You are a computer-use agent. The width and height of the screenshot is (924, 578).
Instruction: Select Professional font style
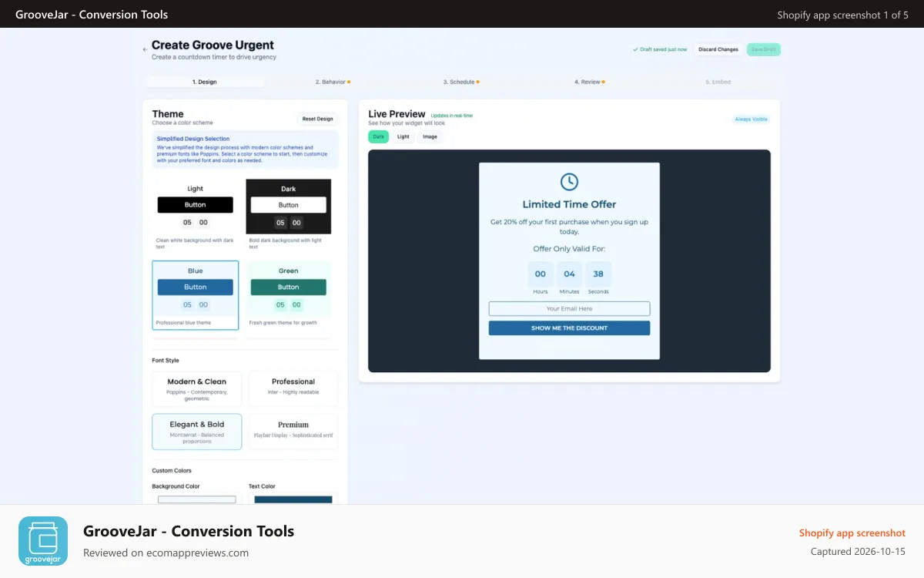point(293,389)
